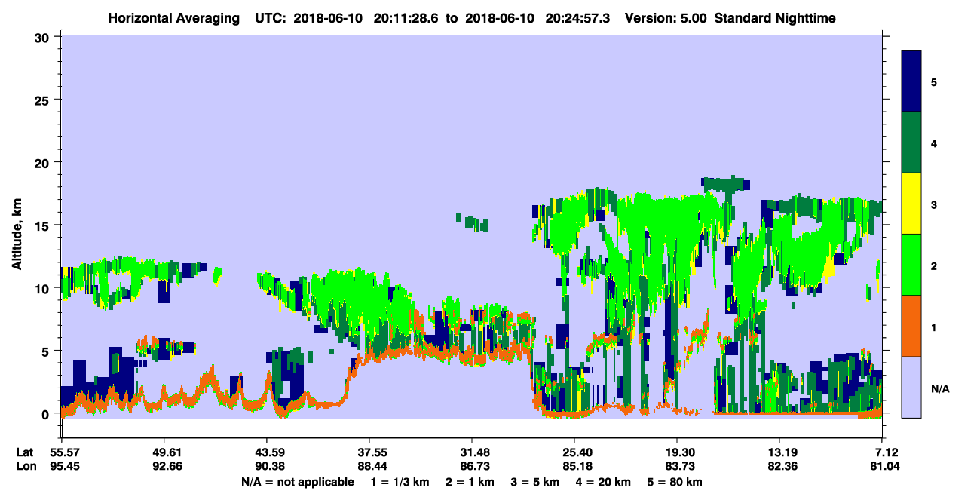Image resolution: width=980 pixels, height=503 pixels.
Task: Click the 25 altitude tick label
Action: click(43, 100)
